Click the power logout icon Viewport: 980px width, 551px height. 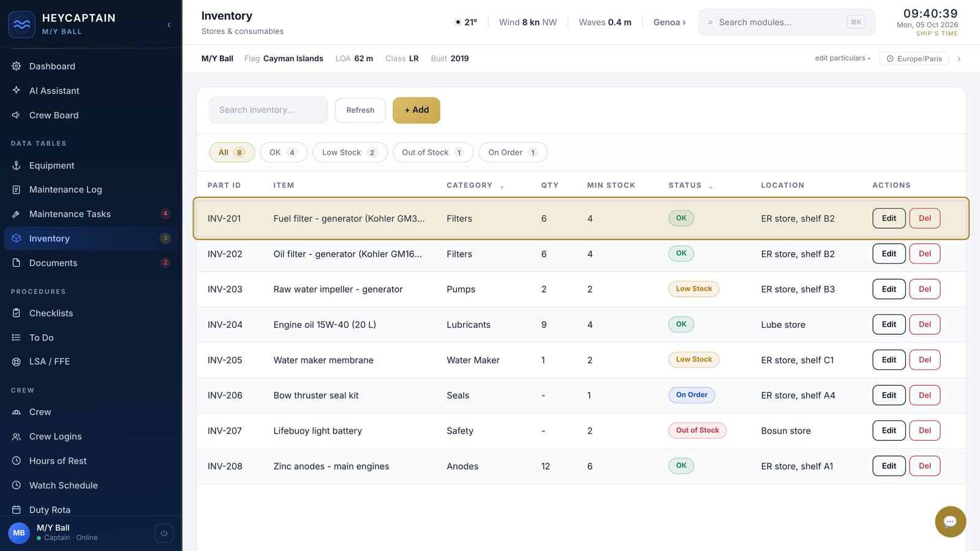click(164, 533)
